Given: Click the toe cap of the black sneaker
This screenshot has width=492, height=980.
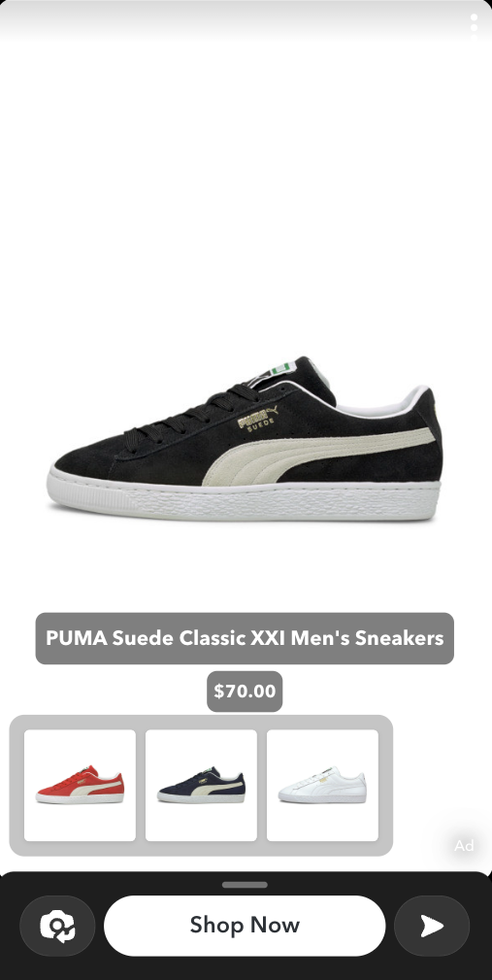Looking at the screenshot, I should (82, 463).
